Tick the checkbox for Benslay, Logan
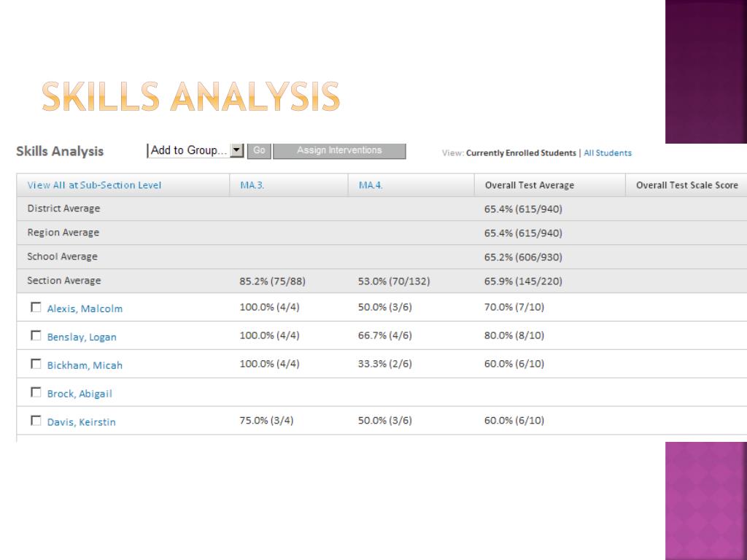This screenshot has height=560, width=747. coord(36,335)
